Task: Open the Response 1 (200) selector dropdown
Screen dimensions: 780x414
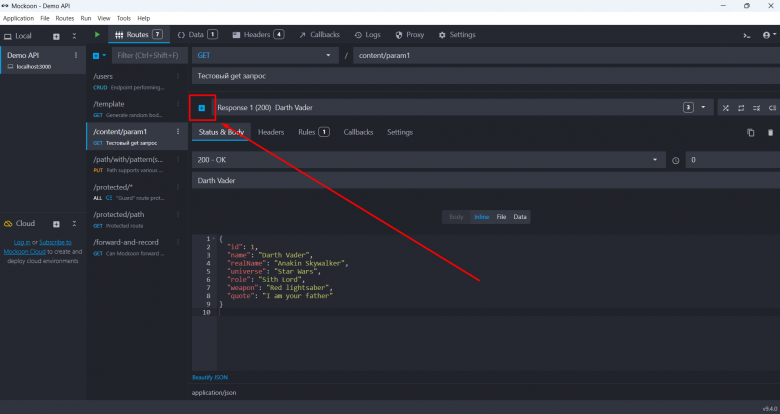Action: tap(463, 107)
